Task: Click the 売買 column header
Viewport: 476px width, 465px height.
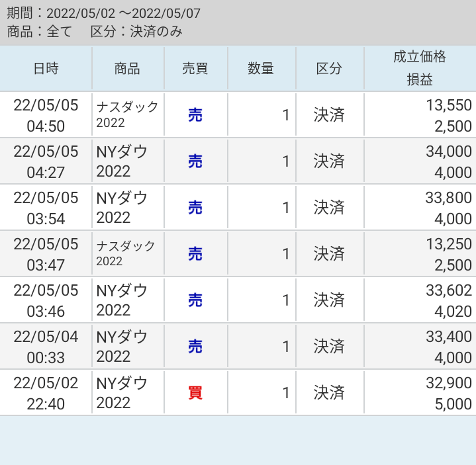Action: pyautogui.click(x=195, y=68)
